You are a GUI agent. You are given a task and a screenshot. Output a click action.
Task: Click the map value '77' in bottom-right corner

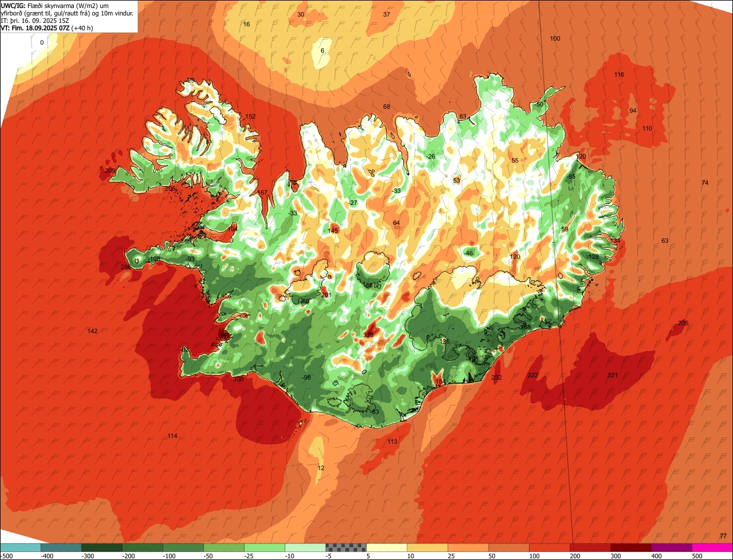pyautogui.click(x=723, y=535)
